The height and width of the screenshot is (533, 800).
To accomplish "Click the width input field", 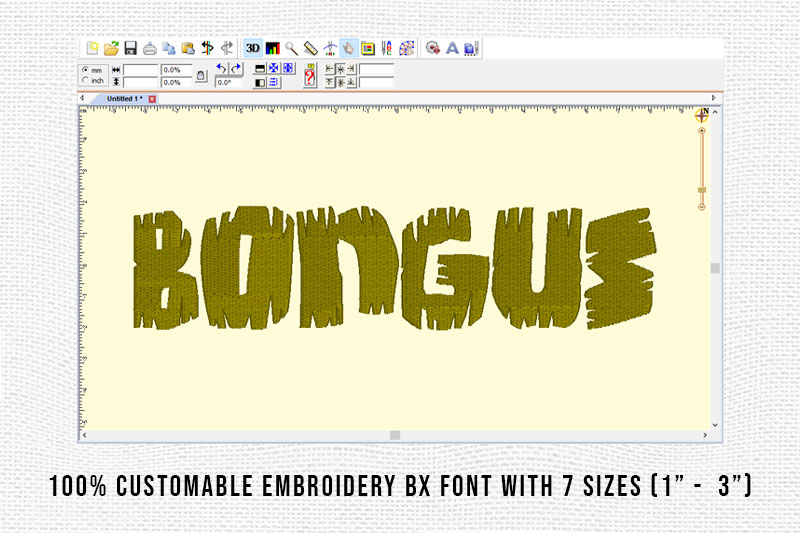I will [x=140, y=70].
